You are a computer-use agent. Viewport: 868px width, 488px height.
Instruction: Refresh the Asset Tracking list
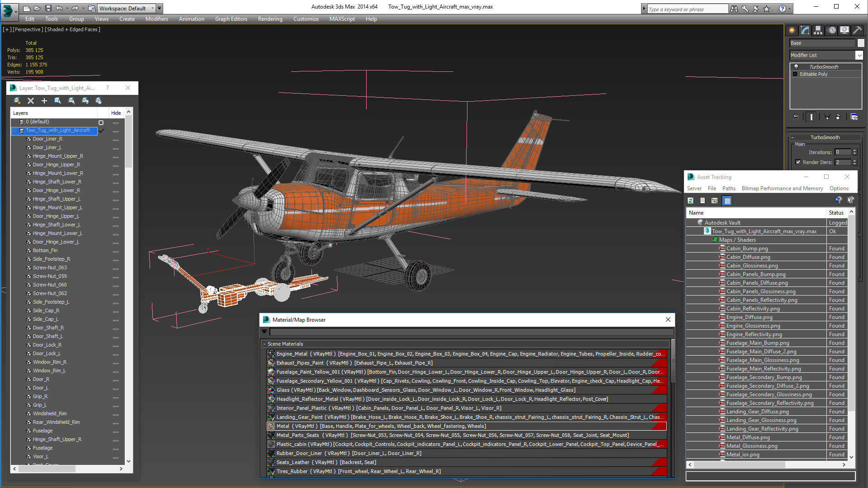pyautogui.click(x=690, y=201)
